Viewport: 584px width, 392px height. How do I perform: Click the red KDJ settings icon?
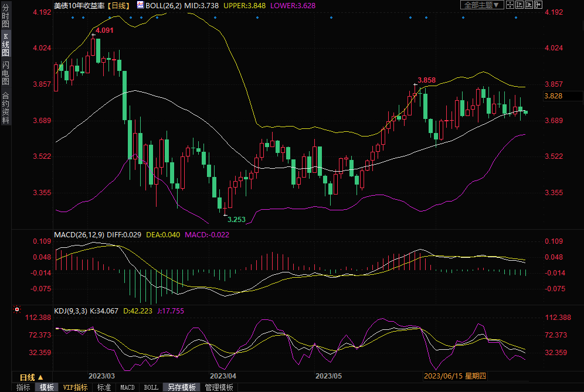point(16,309)
